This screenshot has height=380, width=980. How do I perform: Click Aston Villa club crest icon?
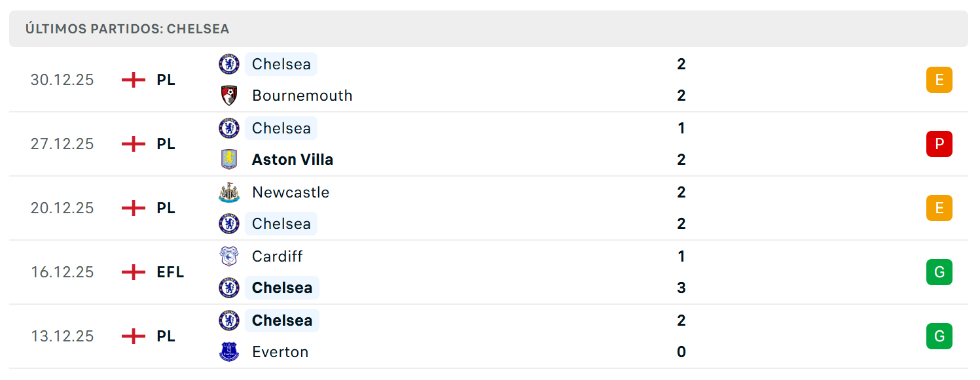[229, 160]
